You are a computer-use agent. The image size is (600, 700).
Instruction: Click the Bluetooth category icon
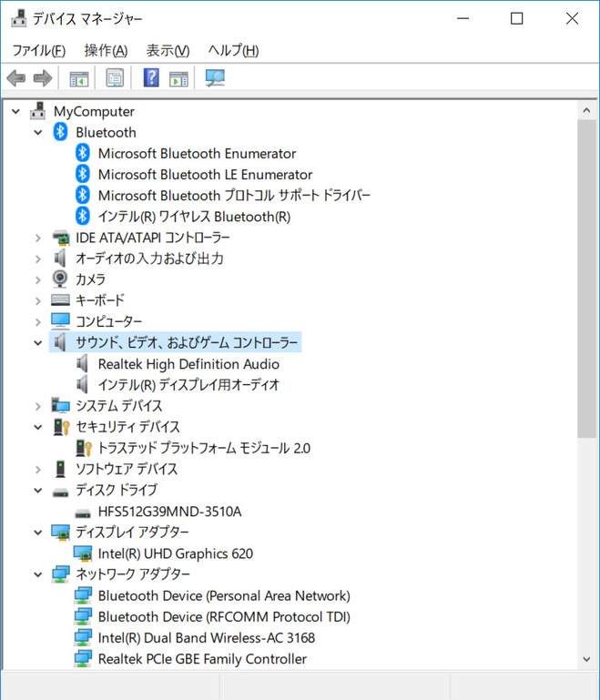(60, 132)
